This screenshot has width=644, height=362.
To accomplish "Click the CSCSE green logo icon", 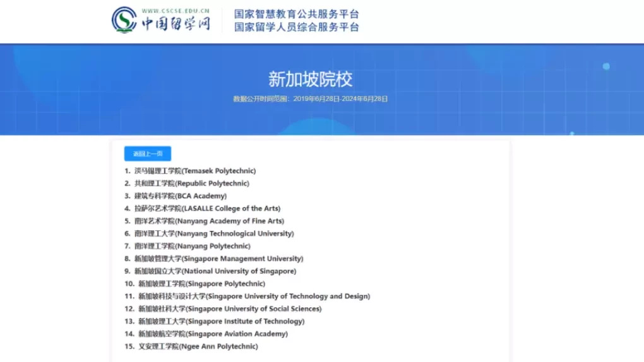I will (x=124, y=20).
